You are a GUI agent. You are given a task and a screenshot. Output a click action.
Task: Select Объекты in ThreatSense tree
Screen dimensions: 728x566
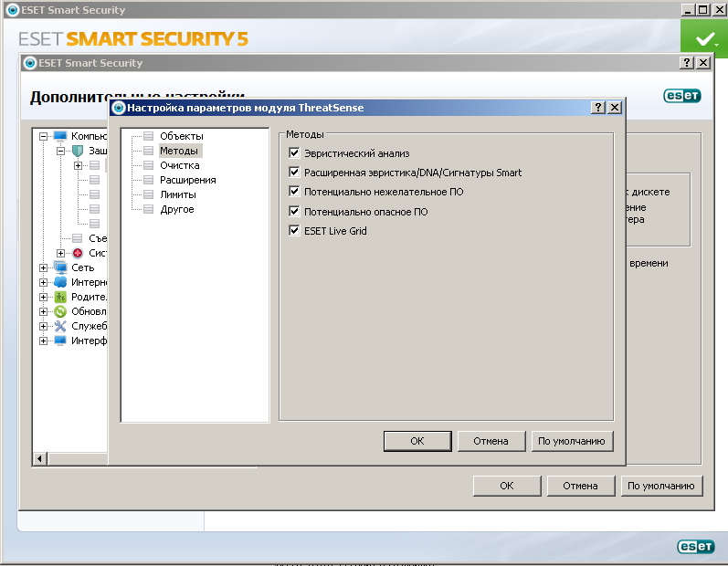coord(182,136)
